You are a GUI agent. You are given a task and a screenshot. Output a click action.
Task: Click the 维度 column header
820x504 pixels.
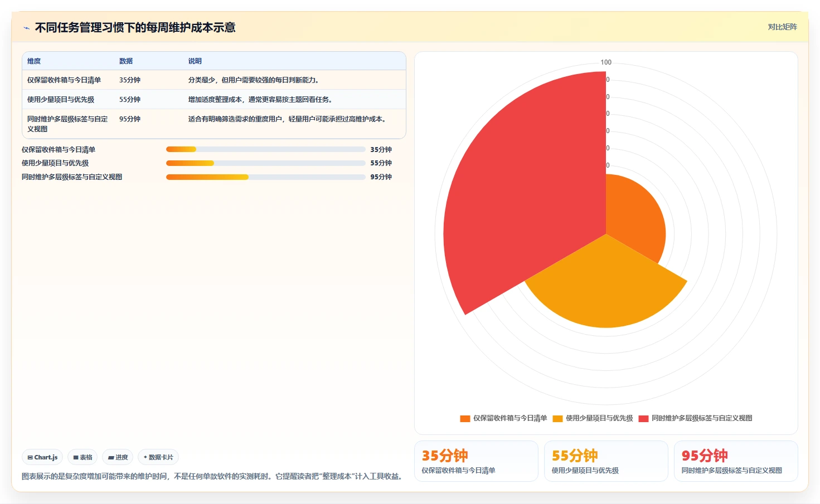coord(34,61)
